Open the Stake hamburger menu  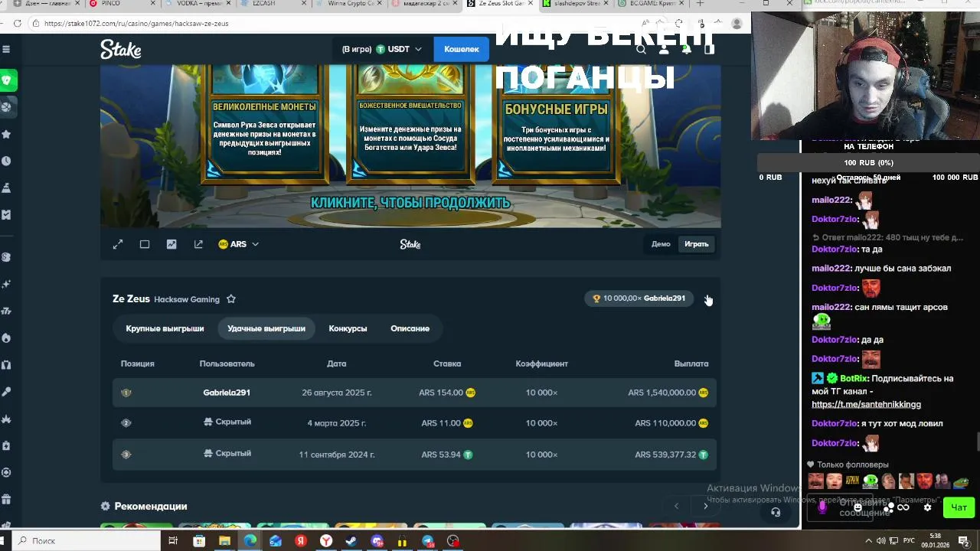point(6,49)
